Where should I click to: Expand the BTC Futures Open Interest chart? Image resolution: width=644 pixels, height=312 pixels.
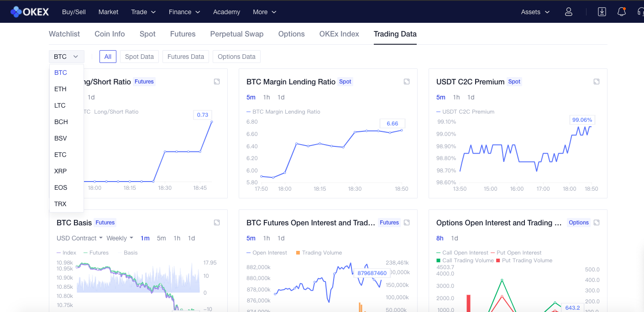pyautogui.click(x=407, y=223)
